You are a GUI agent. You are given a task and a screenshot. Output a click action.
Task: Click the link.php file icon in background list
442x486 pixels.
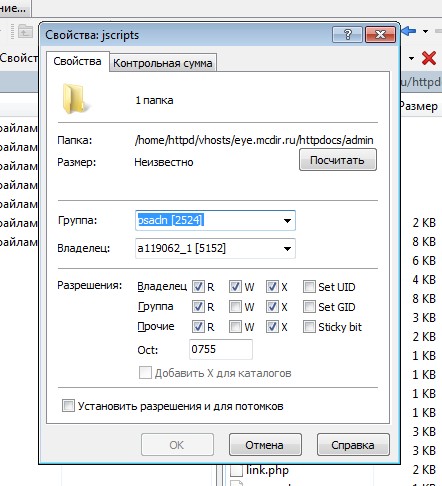[236, 471]
